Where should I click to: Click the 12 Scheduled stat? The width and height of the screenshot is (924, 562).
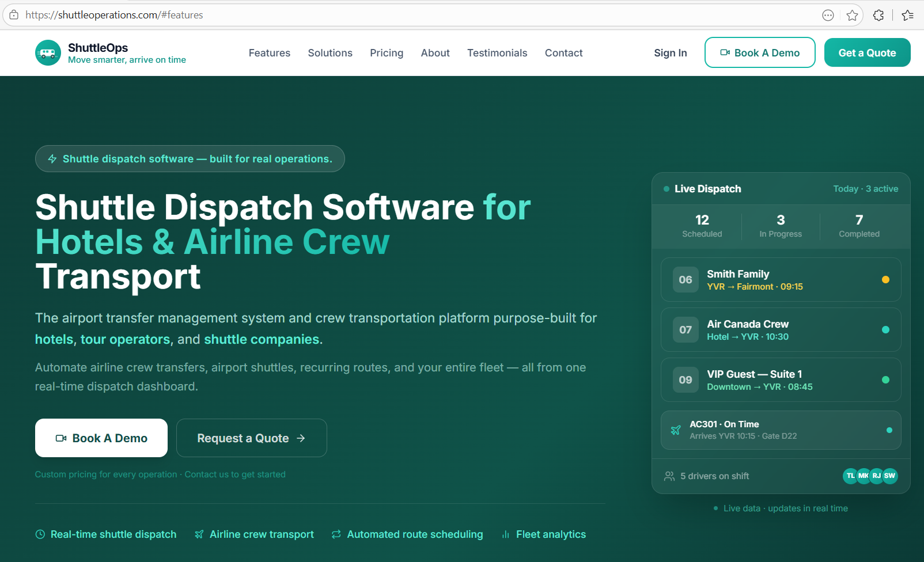click(x=702, y=226)
